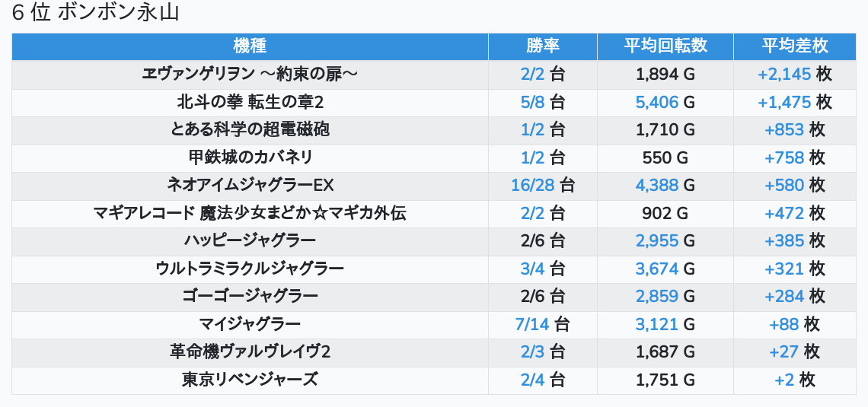Screen dimensions: 868x407
Task: Open the 3/4 win rate link
Action: [533, 269]
